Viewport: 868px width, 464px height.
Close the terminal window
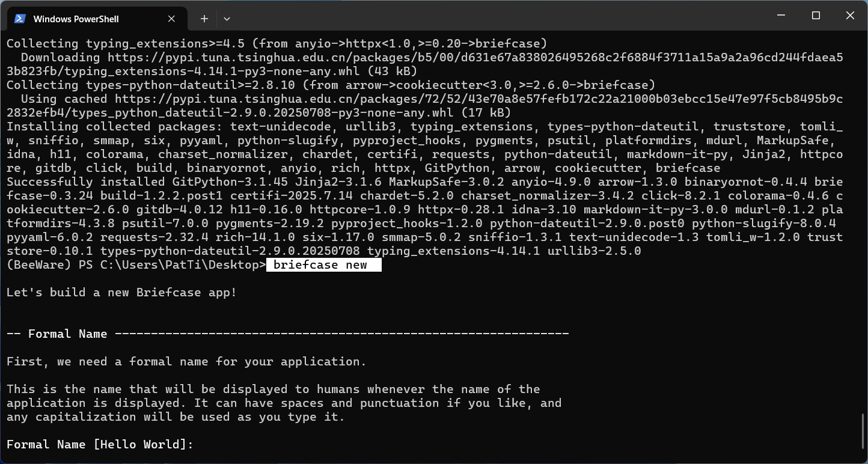850,16
